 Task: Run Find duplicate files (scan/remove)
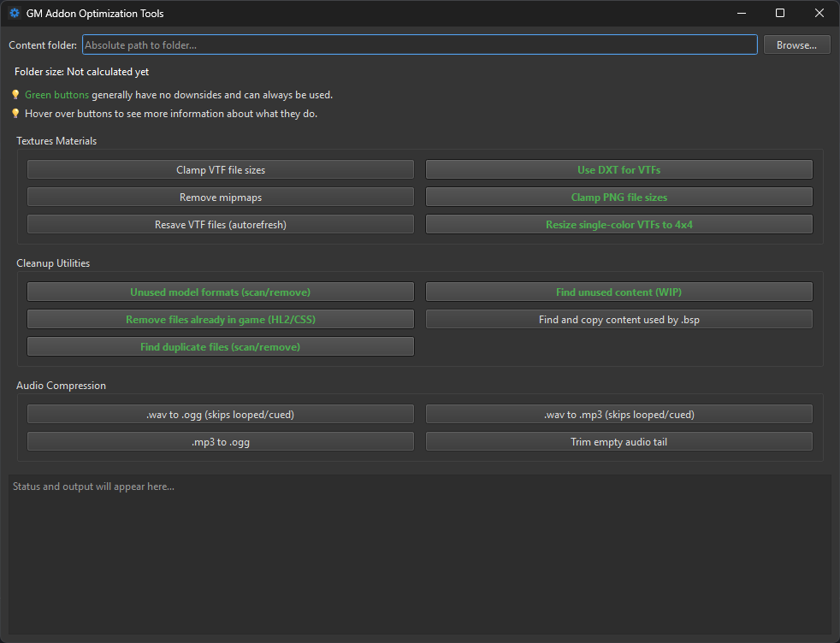221,346
